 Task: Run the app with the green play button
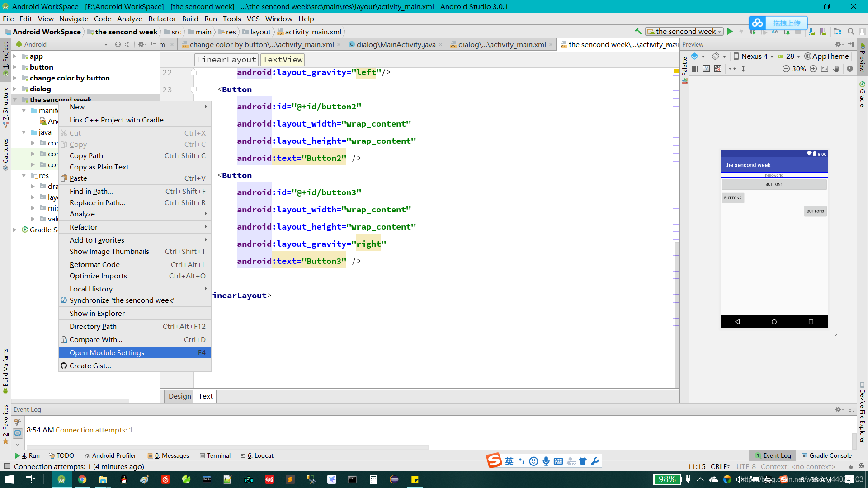coord(730,32)
